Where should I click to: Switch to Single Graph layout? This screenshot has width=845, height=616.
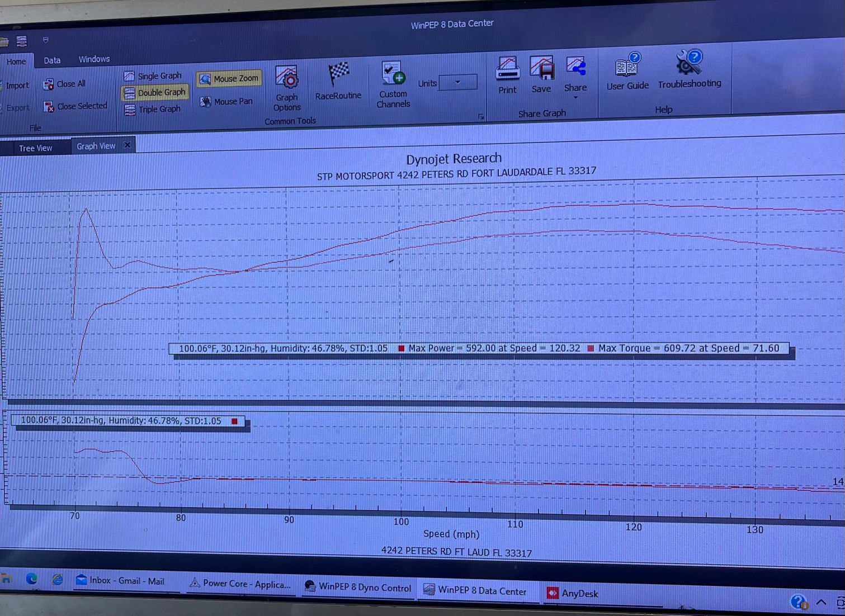click(153, 75)
